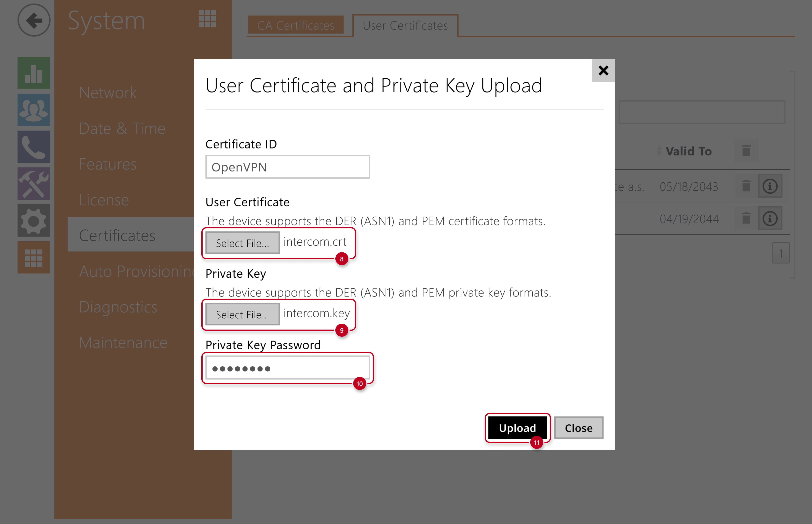Image resolution: width=812 pixels, height=524 pixels.
Task: Switch to CA Certificates tab
Action: click(295, 25)
